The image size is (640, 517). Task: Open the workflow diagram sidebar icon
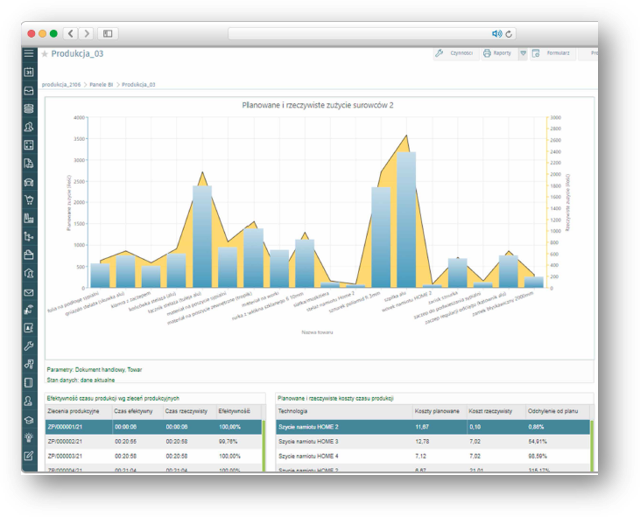pos(29,237)
